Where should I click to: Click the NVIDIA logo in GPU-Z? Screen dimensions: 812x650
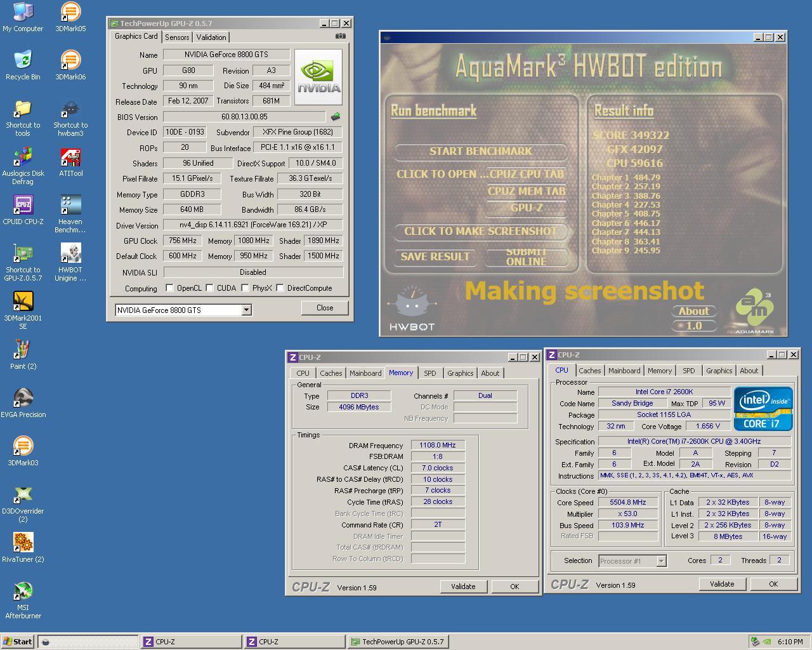coord(318,77)
